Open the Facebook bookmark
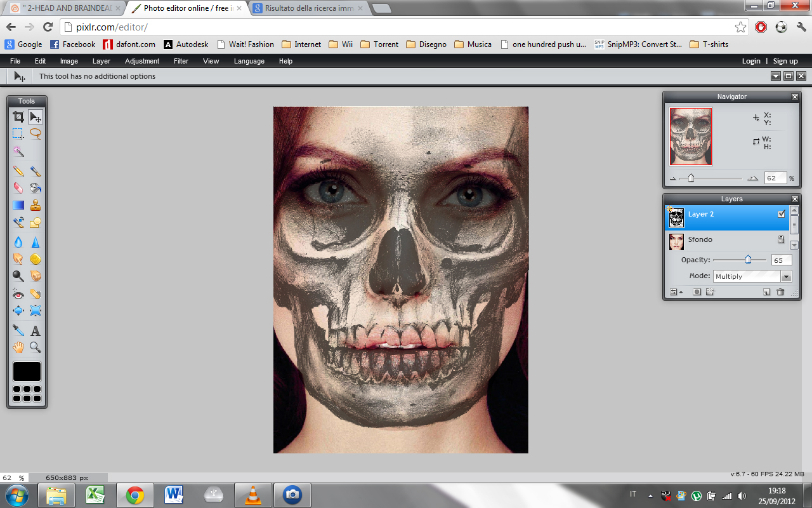The height and width of the screenshot is (508, 812). (72, 44)
